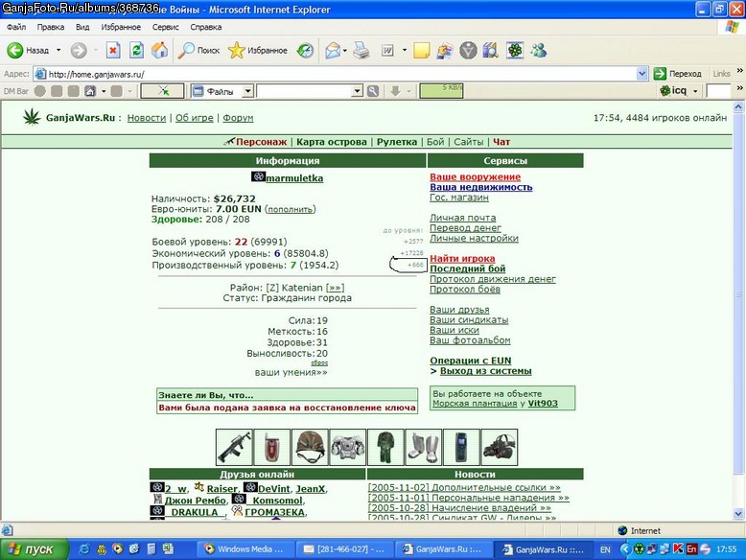Open the Сервис menu
Image resolution: width=746 pixels, height=560 pixels.
pos(166,27)
